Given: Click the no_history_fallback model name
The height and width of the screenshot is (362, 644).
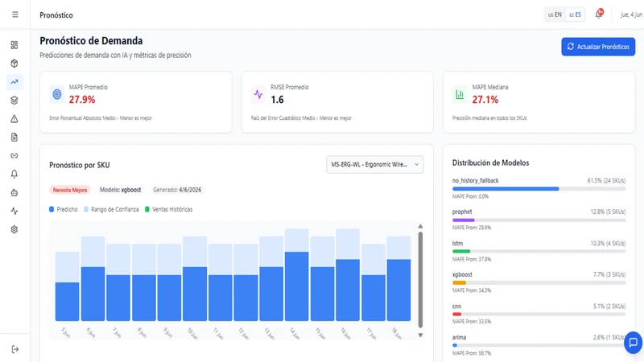Looking at the screenshot, I should 475,180.
